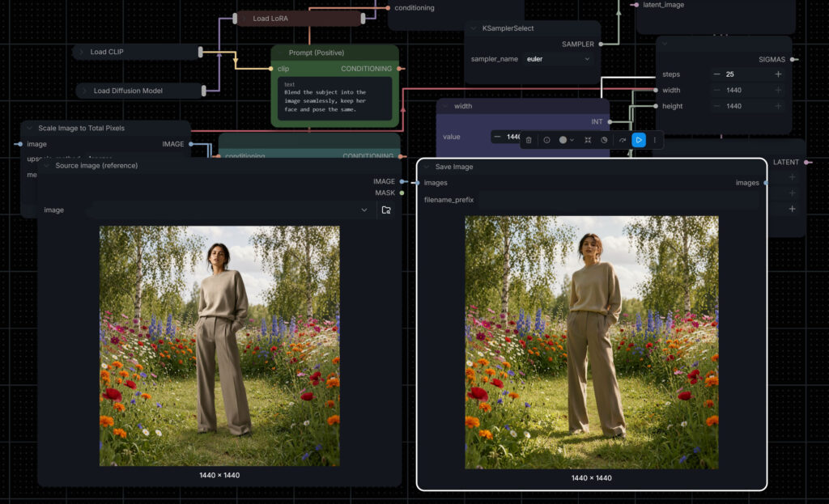Click Scale Image's image input socket

[x=20, y=144]
